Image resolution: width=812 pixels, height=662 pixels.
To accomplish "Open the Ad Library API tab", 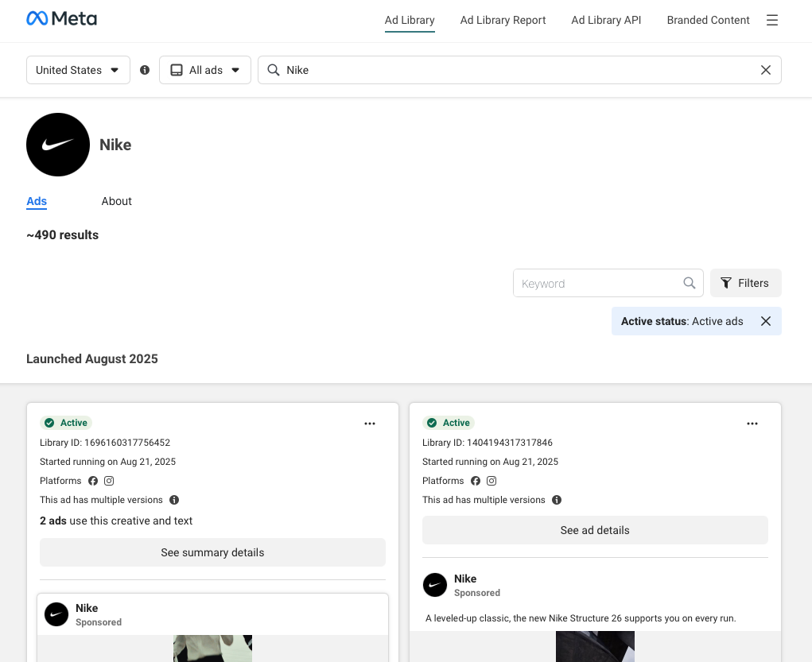I will coord(606,20).
